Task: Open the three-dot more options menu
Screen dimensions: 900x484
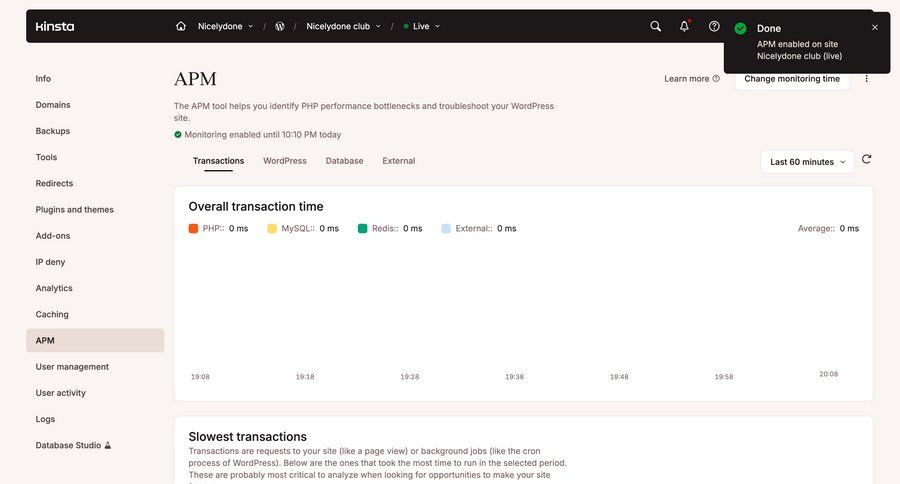Action: pyautogui.click(x=867, y=79)
